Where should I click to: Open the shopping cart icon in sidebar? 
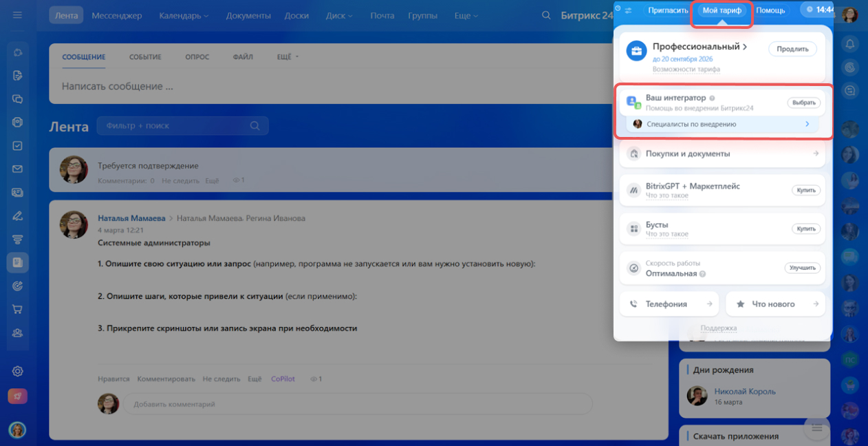click(x=18, y=309)
